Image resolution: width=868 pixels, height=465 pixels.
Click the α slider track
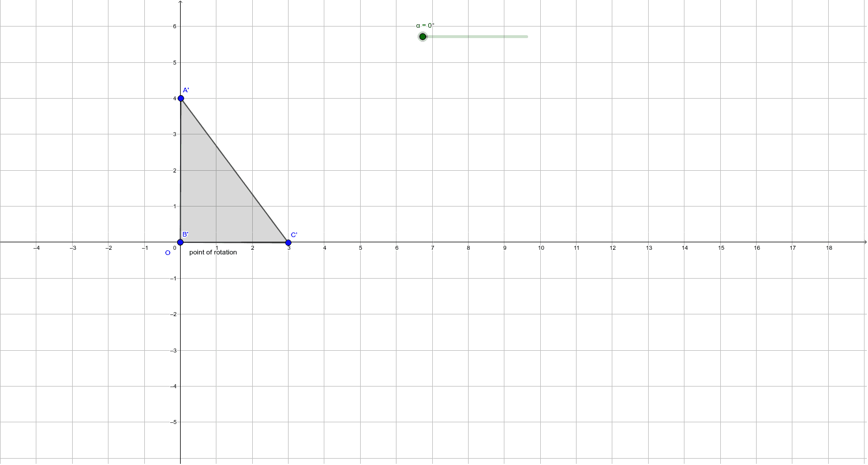click(475, 37)
